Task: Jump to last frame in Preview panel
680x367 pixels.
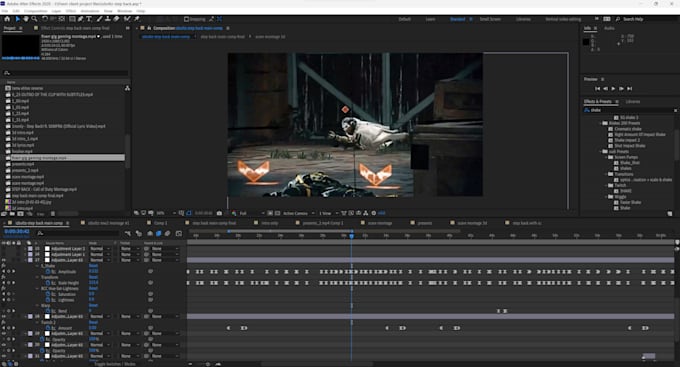Action: 630,88
